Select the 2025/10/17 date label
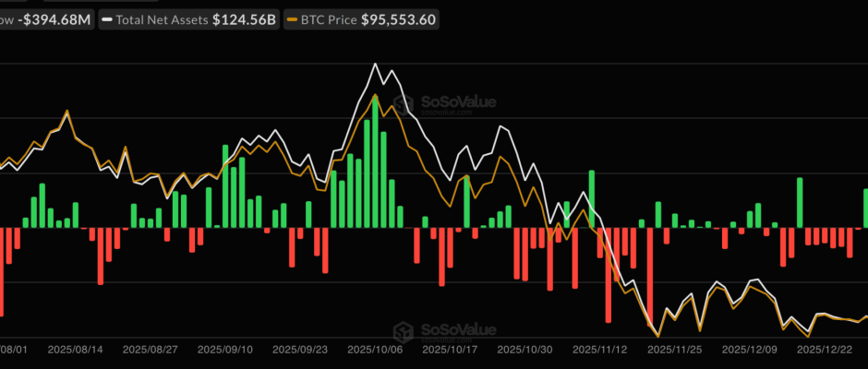 [x=452, y=351]
